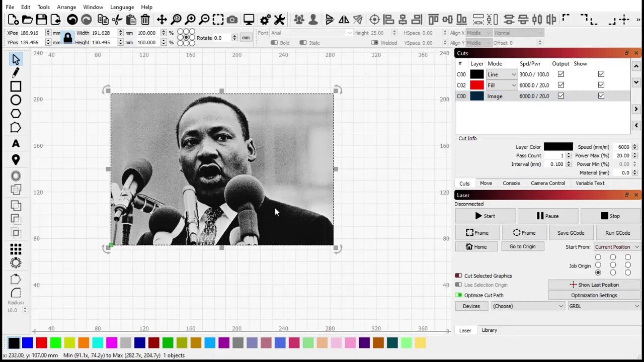Open the Align X Middle dropdown
The width and height of the screenshot is (644, 362).
click(479, 33)
